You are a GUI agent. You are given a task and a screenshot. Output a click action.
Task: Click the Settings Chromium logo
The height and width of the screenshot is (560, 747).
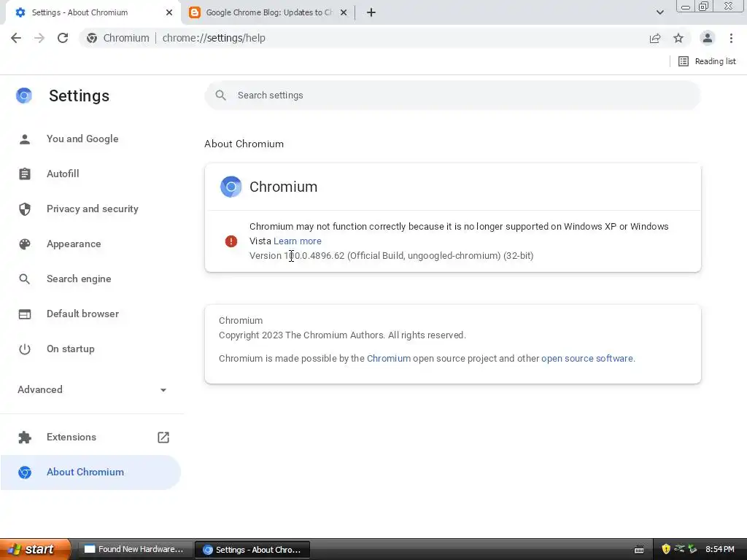coord(24,96)
